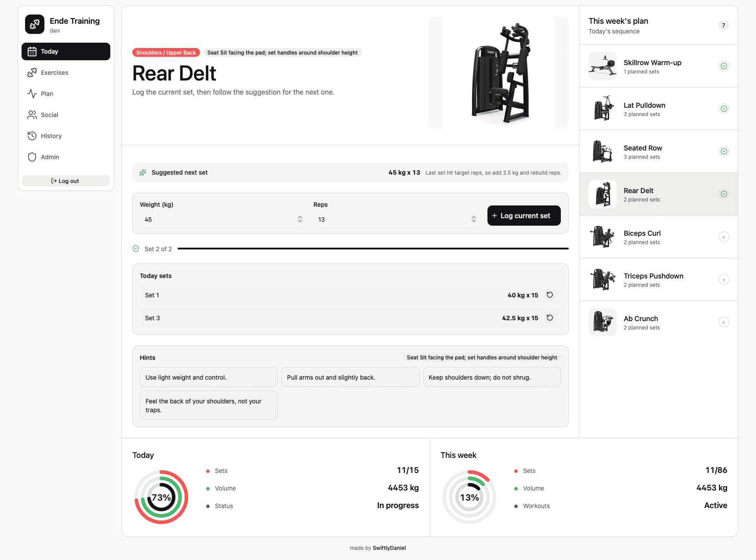Open Ab Crunch via its chevron
Image resolution: width=756 pixels, height=560 pixels.
[x=724, y=322]
